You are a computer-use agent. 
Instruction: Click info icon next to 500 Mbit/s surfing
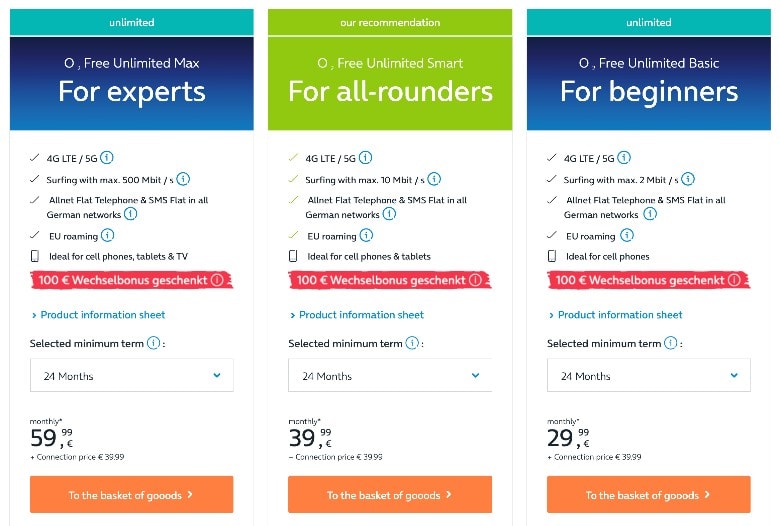(x=183, y=179)
